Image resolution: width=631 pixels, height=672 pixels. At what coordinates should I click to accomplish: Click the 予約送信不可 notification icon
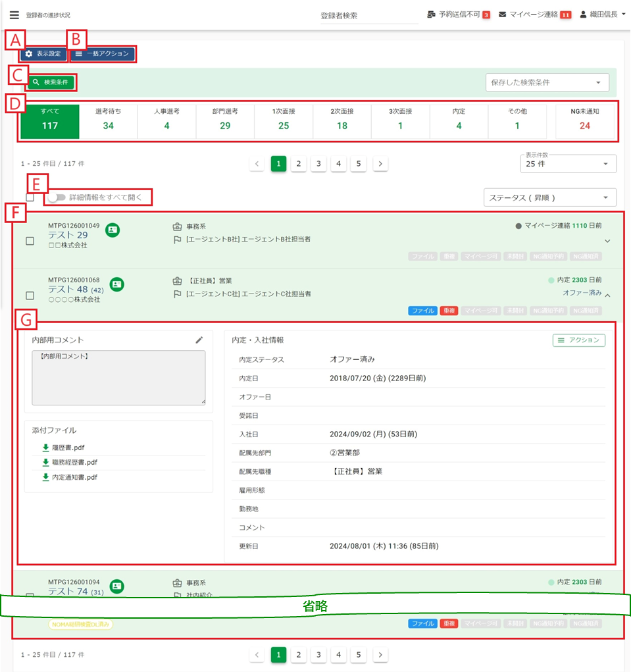pos(432,14)
